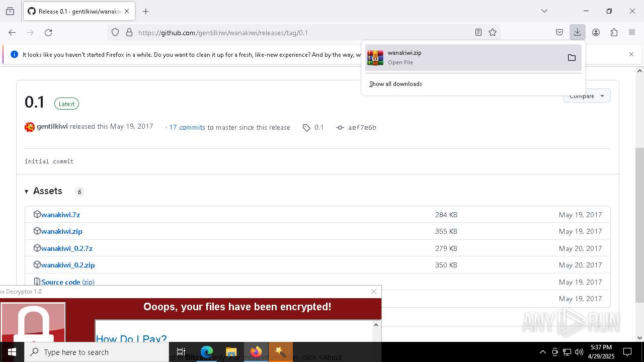644x362 pixels.
Task: Open File Explorer from taskbar
Action: (x=231, y=352)
